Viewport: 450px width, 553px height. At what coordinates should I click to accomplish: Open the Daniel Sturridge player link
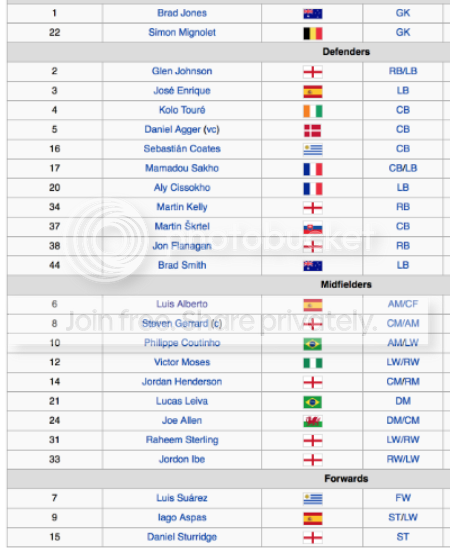tap(182, 537)
